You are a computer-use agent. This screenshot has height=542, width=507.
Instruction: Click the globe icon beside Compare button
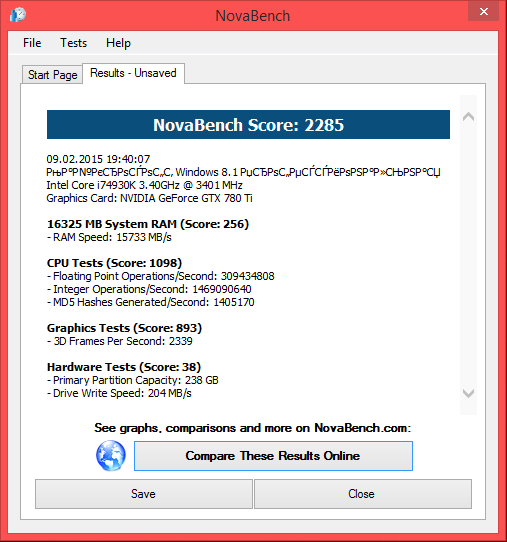pyautogui.click(x=111, y=455)
